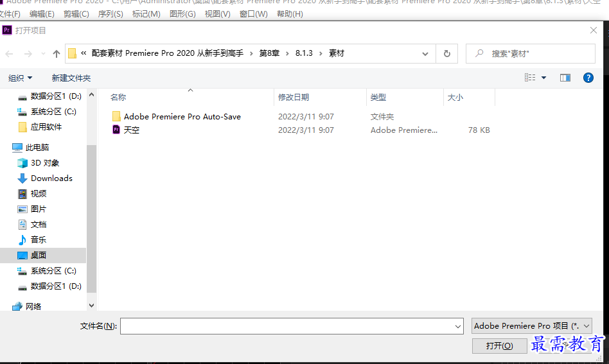This screenshot has height=364, width=609.
Task: Sort by the 类型 column header
Action: coord(378,98)
